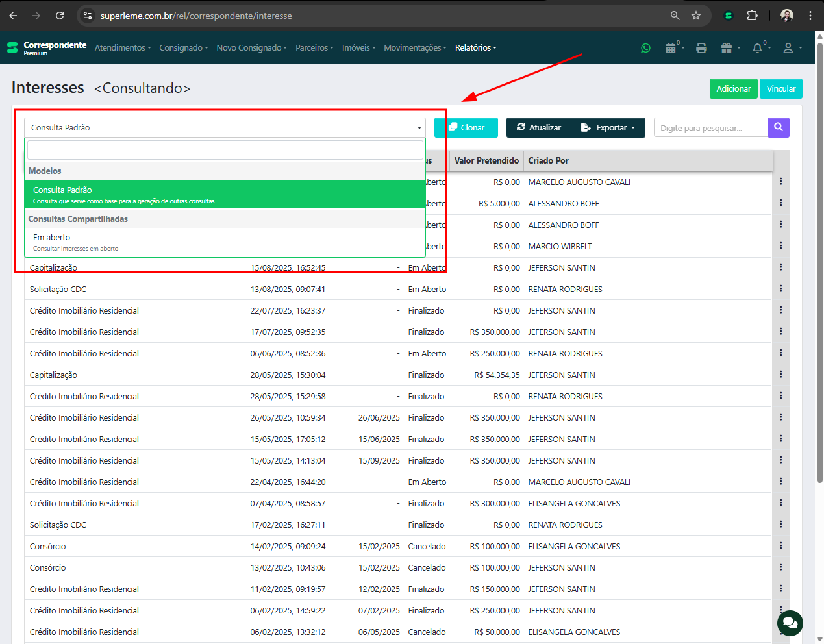
Task: Bookmark page with the star icon
Action: 696,16
